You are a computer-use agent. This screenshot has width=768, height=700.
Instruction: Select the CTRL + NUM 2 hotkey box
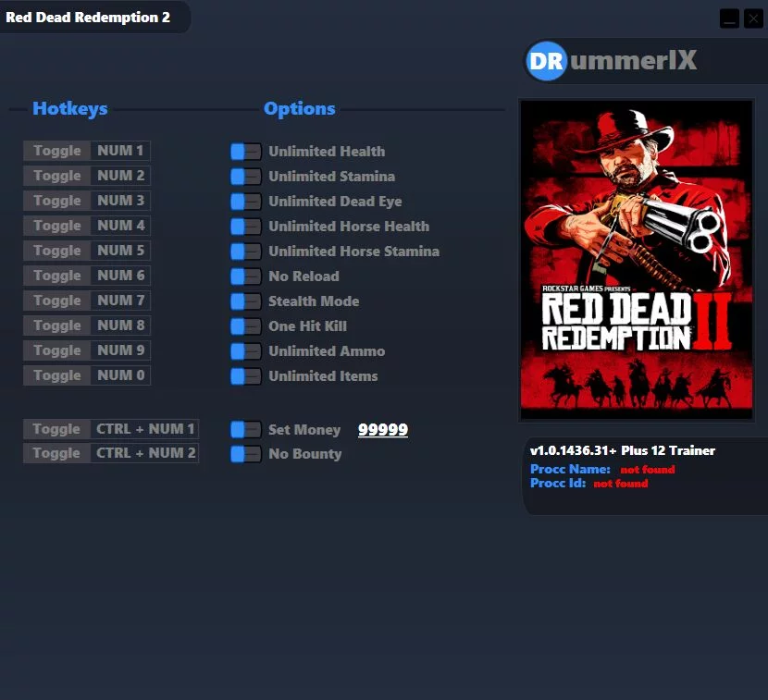tap(145, 453)
